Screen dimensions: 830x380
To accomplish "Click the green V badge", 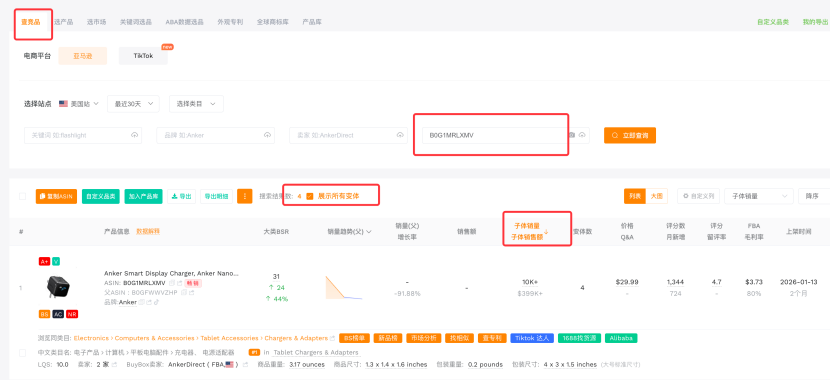I will click(56, 261).
